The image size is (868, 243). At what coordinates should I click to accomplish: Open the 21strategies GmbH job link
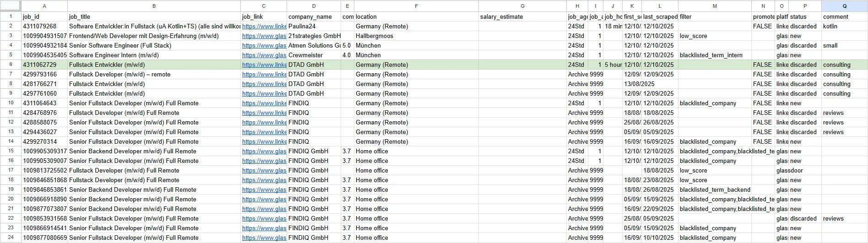264,36
